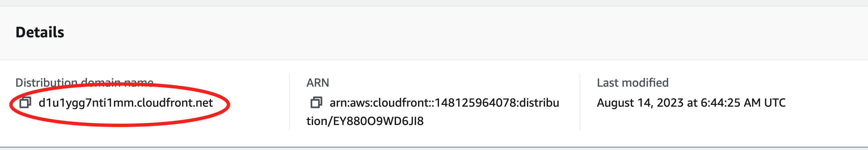Select the Distribution domain name label

click(85, 83)
